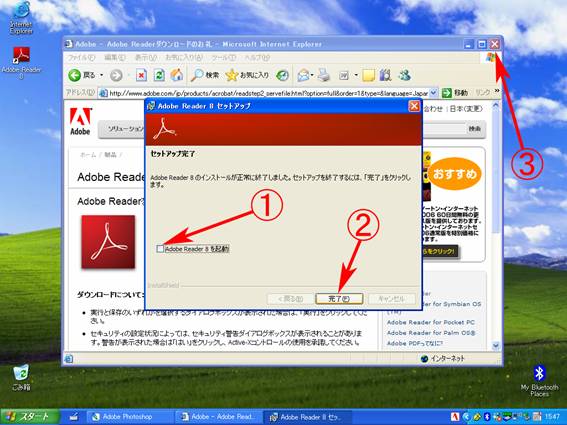The width and height of the screenshot is (567, 425).
Task: Click the Forward arrow in Internet Explorer
Action: [x=116, y=75]
